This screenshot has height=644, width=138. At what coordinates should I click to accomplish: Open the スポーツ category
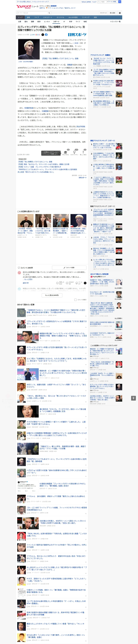pyautogui.click(x=56, y=22)
